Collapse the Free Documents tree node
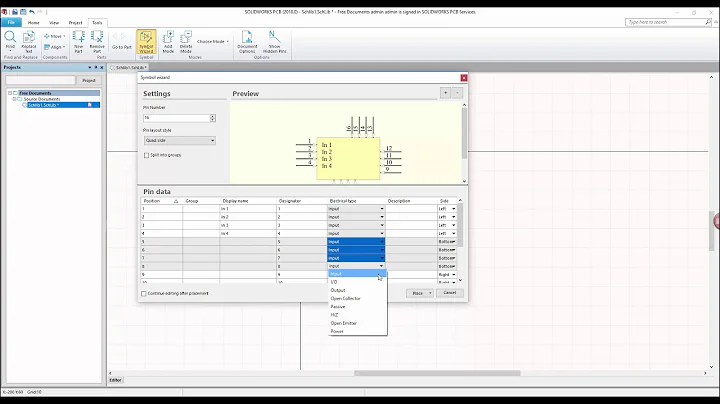Screen dimensions: 720x404 pyautogui.click(x=10, y=93)
